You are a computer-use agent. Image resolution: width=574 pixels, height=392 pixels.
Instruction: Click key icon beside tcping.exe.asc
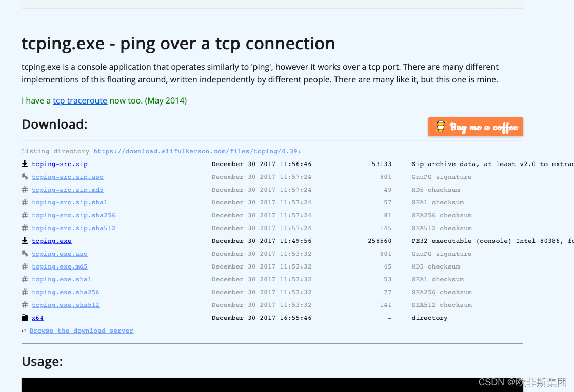[x=25, y=254]
